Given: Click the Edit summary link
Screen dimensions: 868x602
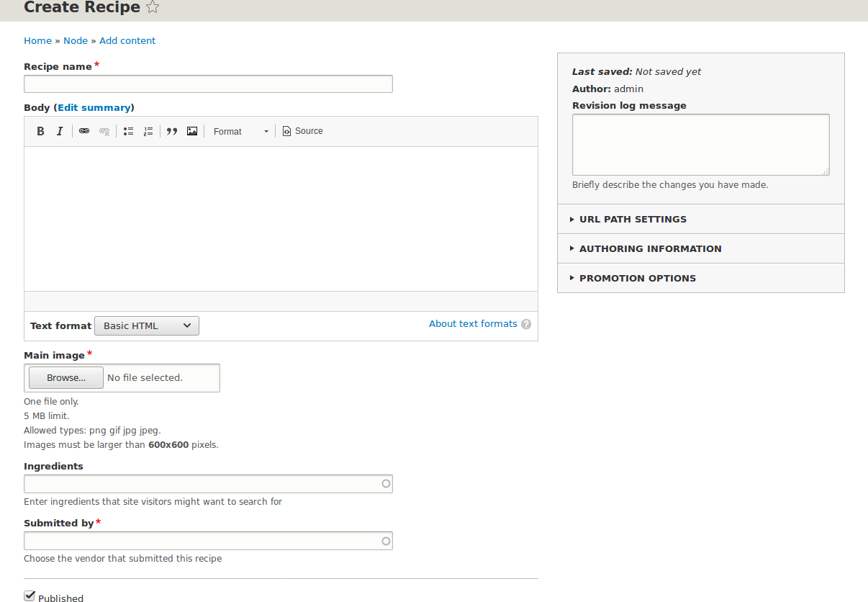Looking at the screenshot, I should click(x=94, y=107).
